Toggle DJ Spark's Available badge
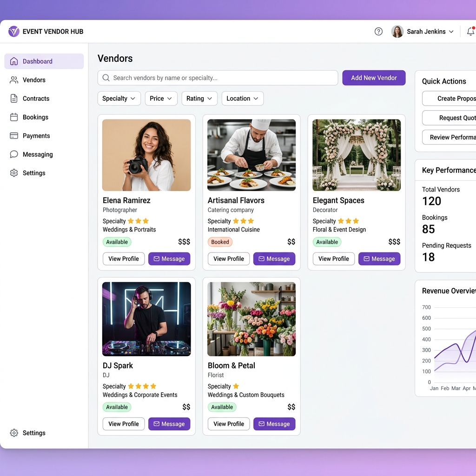 coord(117,407)
